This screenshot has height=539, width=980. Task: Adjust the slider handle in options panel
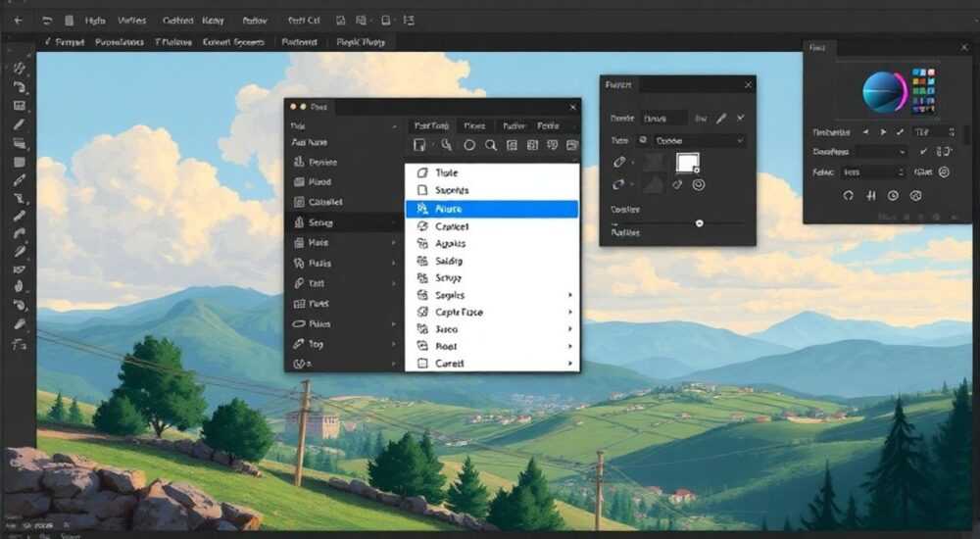point(700,223)
